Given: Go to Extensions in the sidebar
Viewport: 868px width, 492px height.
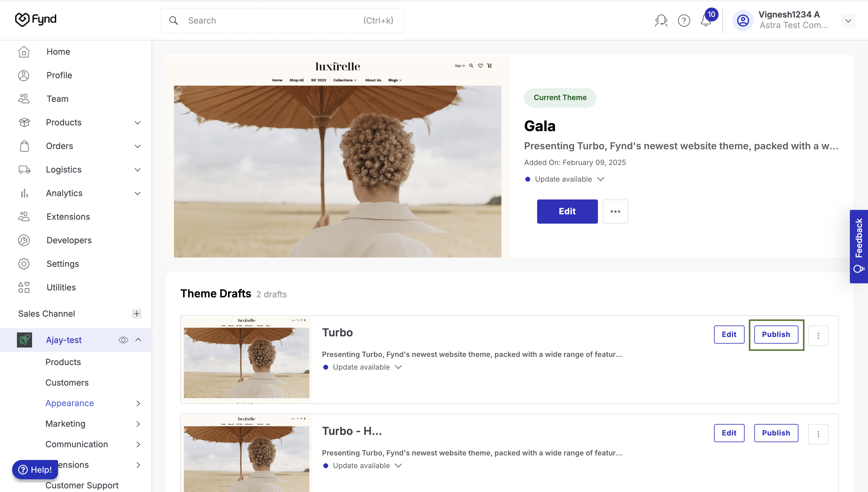Looking at the screenshot, I should click(x=68, y=217).
